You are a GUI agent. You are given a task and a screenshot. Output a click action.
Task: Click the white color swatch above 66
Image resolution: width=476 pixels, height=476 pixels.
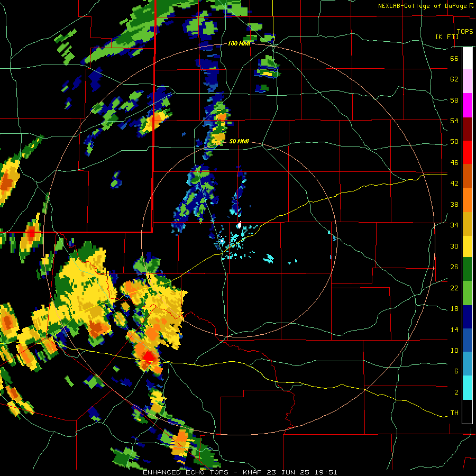[467, 58]
